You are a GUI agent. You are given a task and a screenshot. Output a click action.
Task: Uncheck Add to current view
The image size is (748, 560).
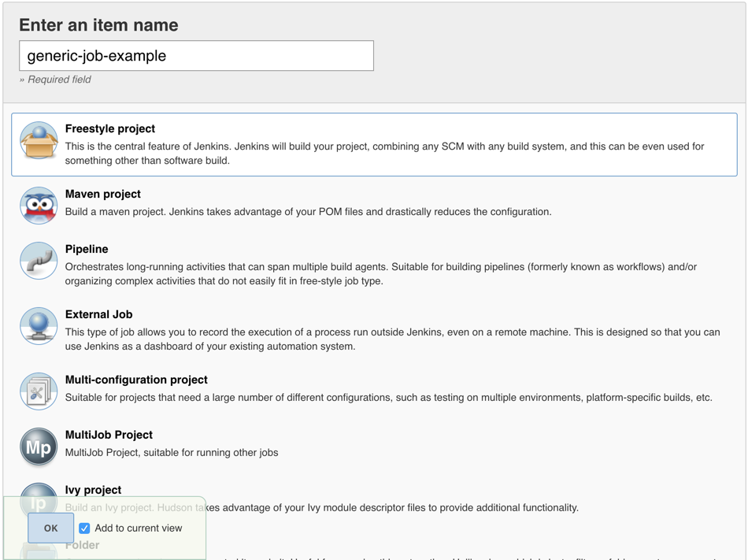[84, 528]
